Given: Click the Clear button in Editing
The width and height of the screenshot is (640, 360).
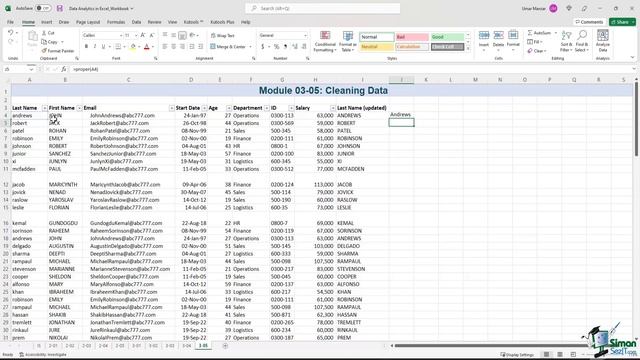Looking at the screenshot, I should click(x=536, y=51).
